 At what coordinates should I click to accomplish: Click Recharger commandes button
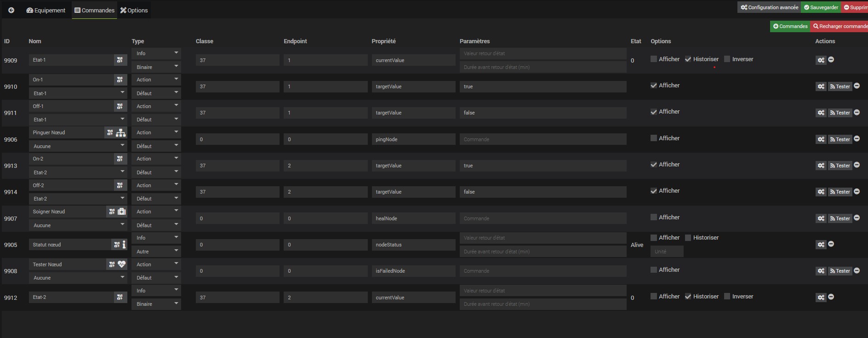839,26
